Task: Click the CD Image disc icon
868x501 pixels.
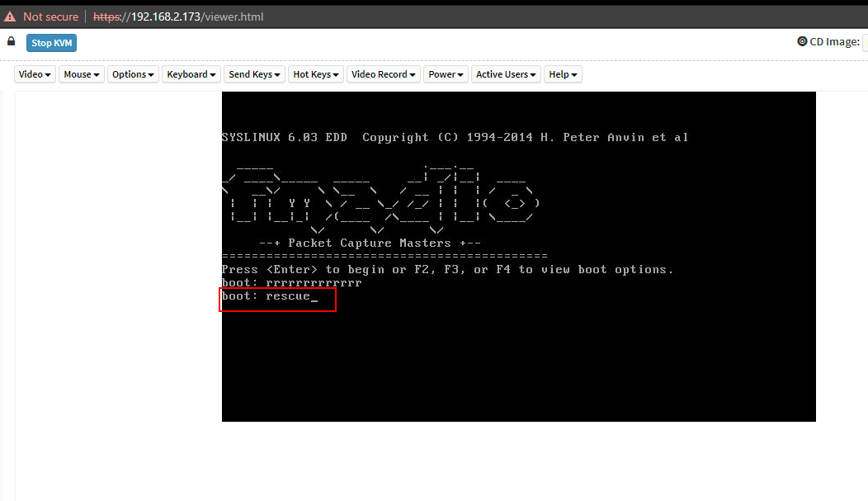Action: 802,41
